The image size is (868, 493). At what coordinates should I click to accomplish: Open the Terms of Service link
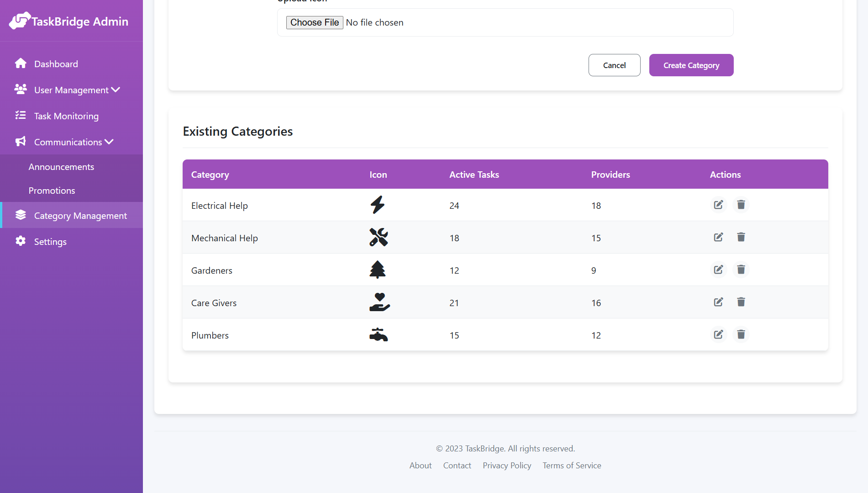click(572, 465)
